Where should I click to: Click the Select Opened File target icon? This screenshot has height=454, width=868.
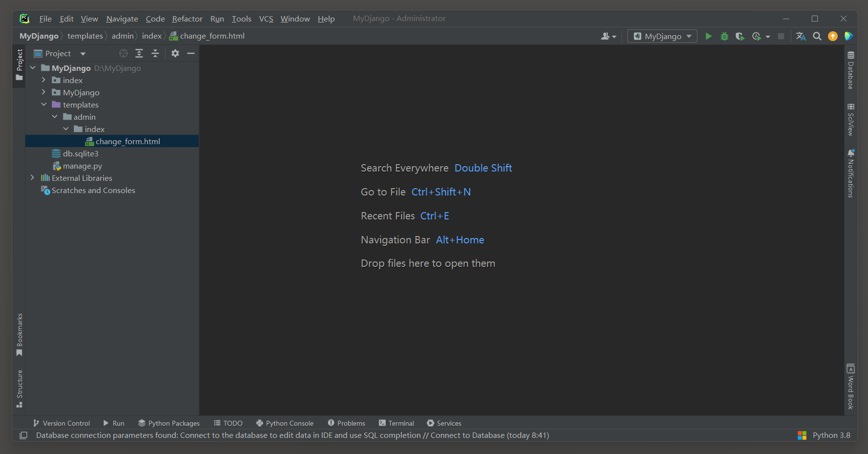[x=124, y=53]
